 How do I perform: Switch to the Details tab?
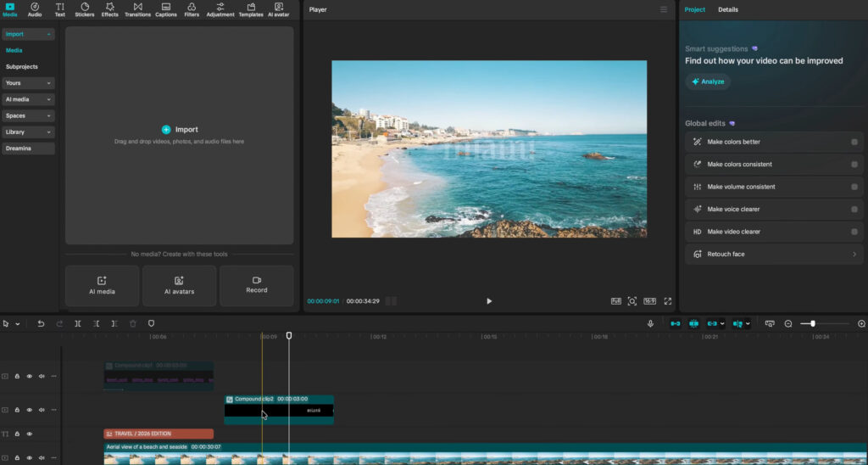728,9
